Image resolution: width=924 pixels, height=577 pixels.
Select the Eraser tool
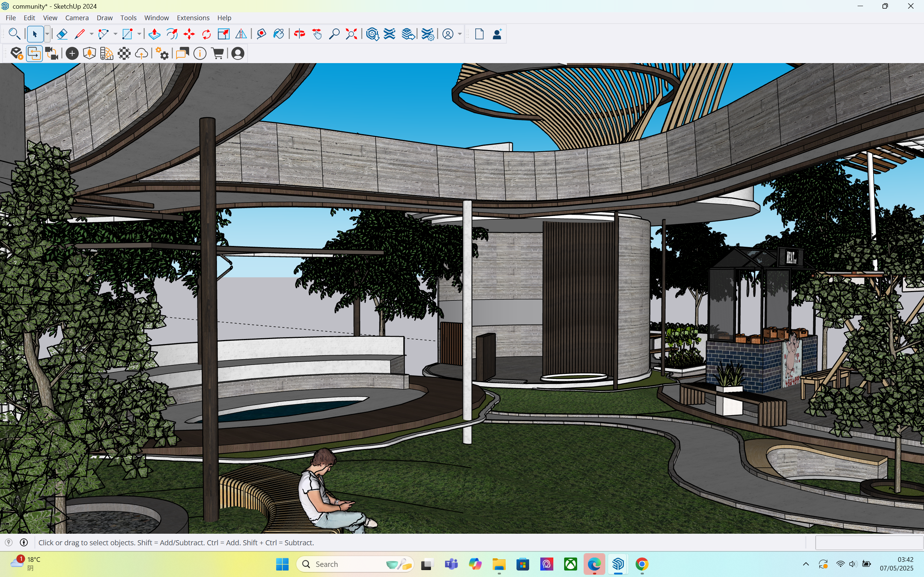[62, 34]
